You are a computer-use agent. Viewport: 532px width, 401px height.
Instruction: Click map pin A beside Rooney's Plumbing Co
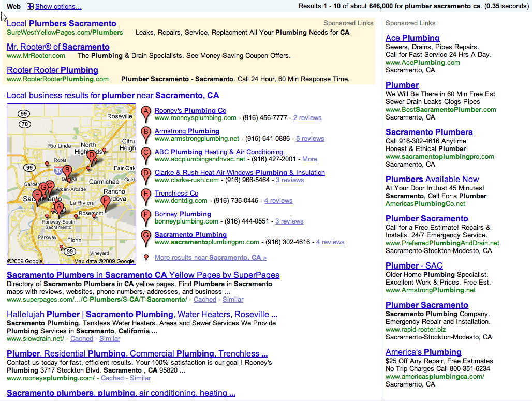(146, 114)
